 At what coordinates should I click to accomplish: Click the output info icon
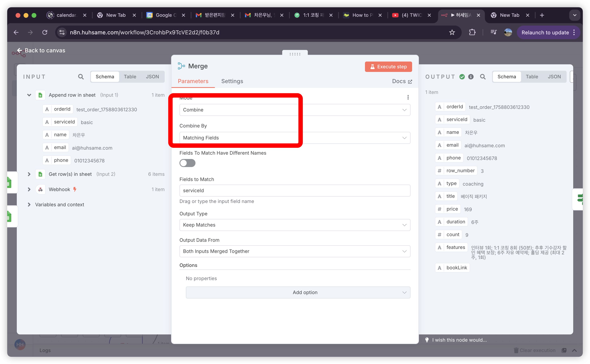click(471, 77)
